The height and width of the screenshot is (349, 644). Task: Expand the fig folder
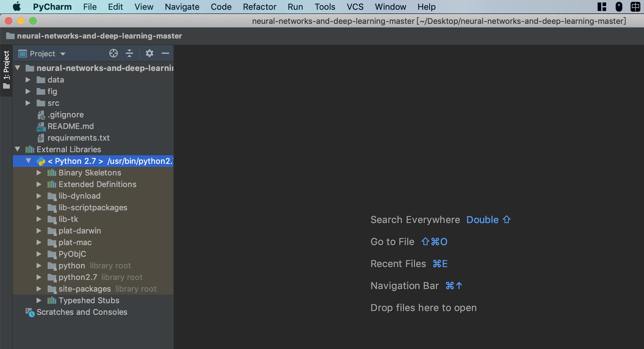[x=28, y=92]
